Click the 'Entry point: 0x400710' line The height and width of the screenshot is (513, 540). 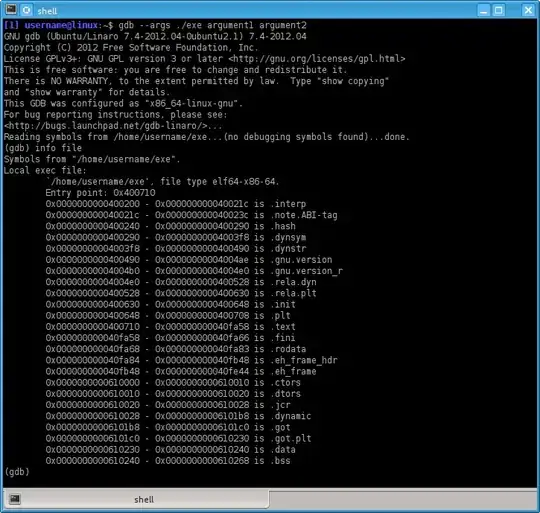point(100,192)
